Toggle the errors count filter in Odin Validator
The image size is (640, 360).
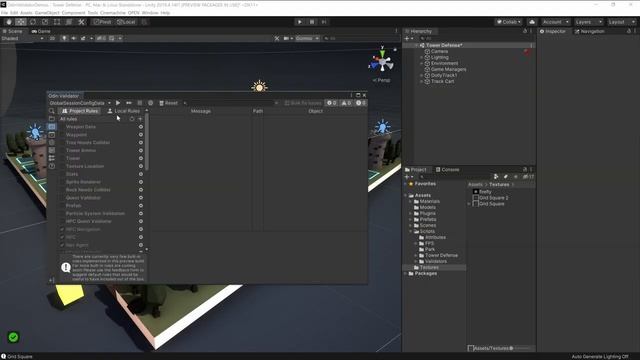coord(332,103)
